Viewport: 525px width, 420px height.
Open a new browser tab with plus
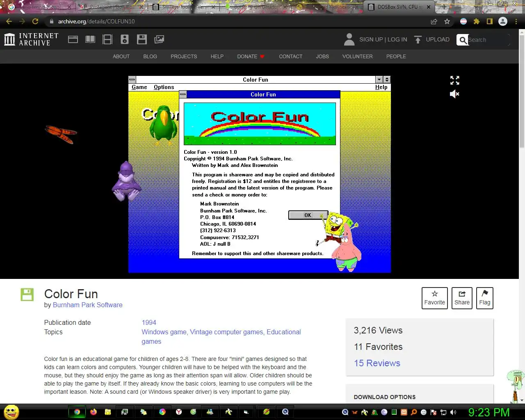click(444, 7)
